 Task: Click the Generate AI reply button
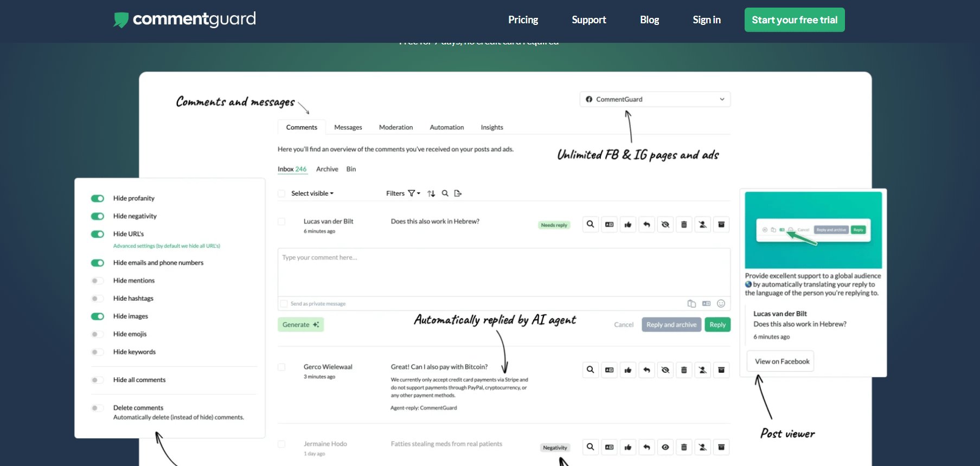pos(301,325)
